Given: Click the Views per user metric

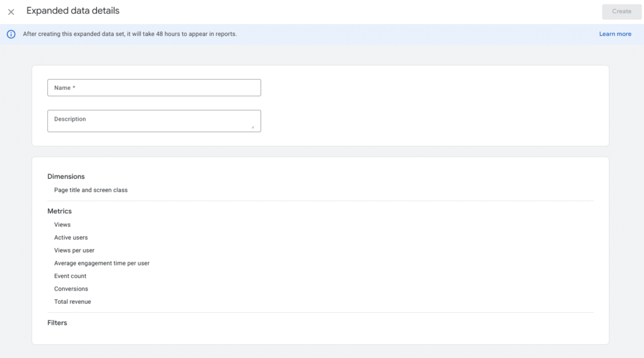Looking at the screenshot, I should coord(74,250).
